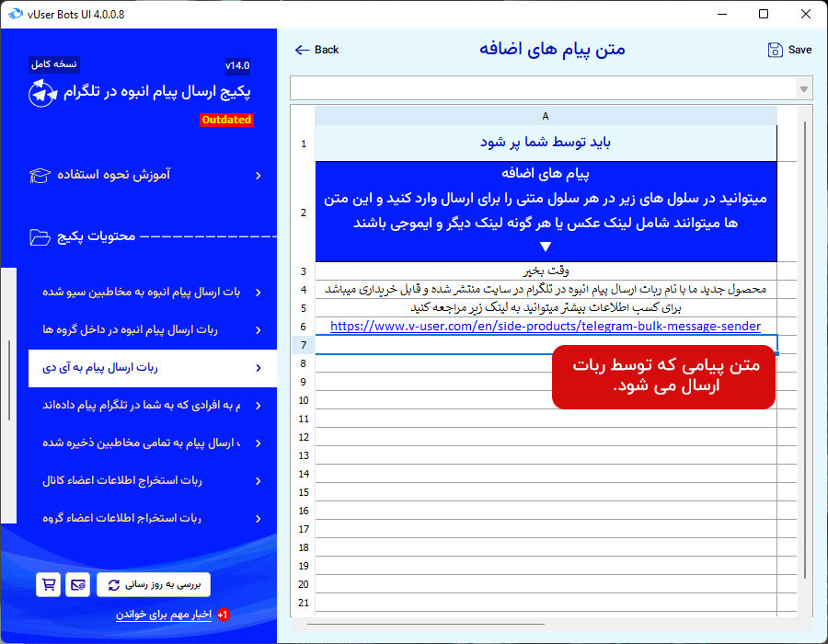Screen dimensions: 828x644
Task: Click the sidebar menu vertical scrollbar
Action: tap(9, 380)
